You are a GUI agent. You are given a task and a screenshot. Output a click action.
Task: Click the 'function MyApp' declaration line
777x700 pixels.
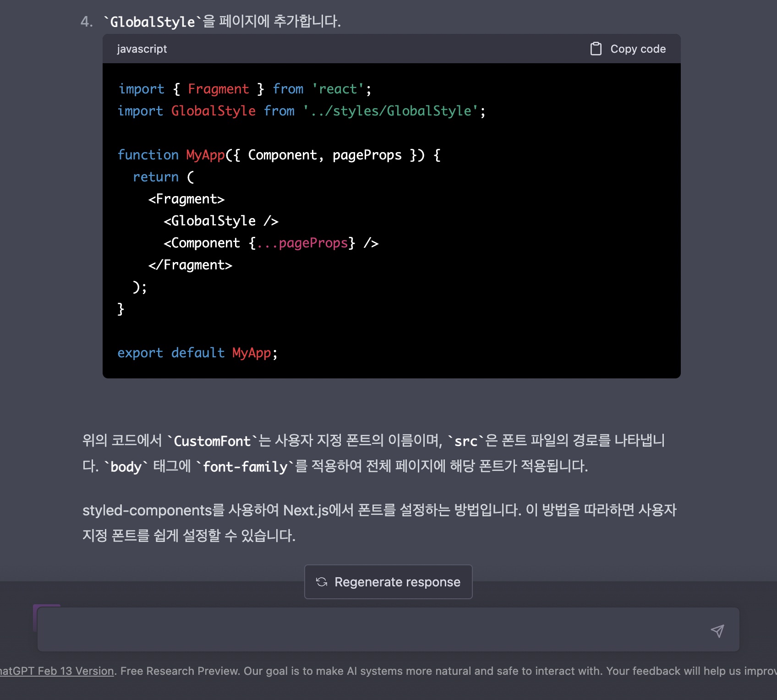click(279, 155)
